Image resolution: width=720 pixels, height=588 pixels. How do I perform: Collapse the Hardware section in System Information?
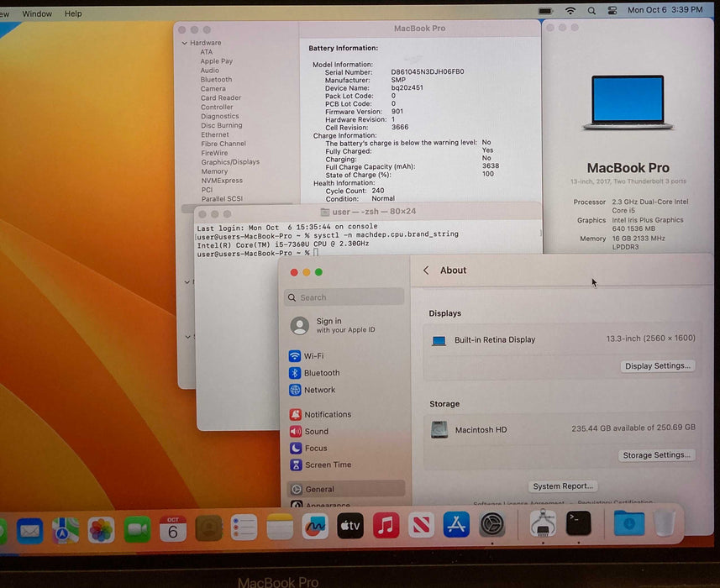pos(185,43)
